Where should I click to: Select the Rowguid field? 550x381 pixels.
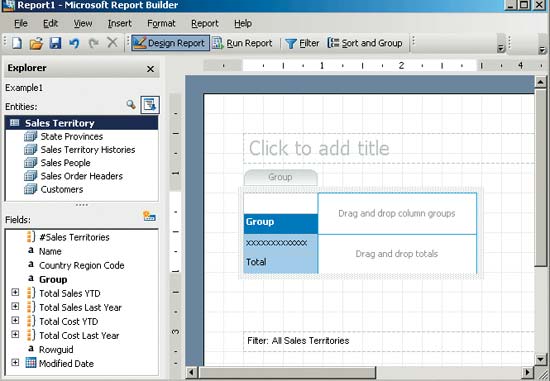tap(56, 350)
